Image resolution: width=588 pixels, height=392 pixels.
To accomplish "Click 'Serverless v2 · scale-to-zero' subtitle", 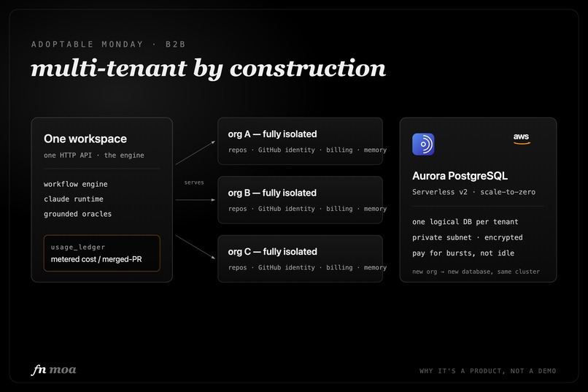I will tap(473, 192).
